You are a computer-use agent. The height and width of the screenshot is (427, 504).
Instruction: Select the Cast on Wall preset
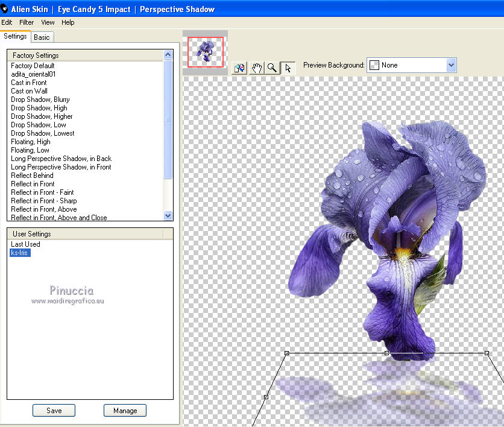pyautogui.click(x=29, y=91)
